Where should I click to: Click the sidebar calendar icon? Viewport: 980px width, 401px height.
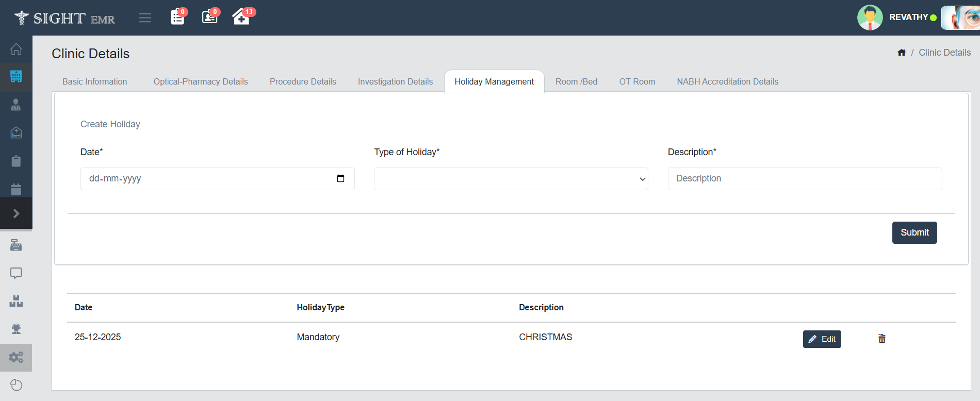click(16, 189)
